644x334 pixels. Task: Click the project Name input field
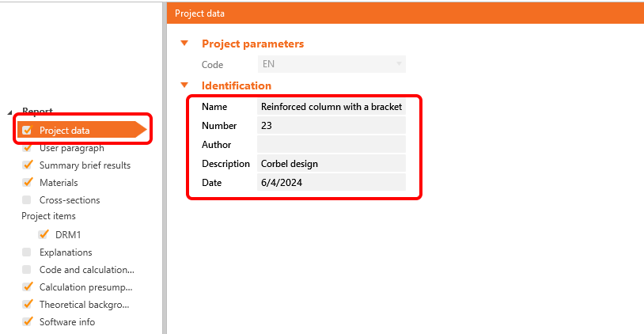(x=331, y=107)
